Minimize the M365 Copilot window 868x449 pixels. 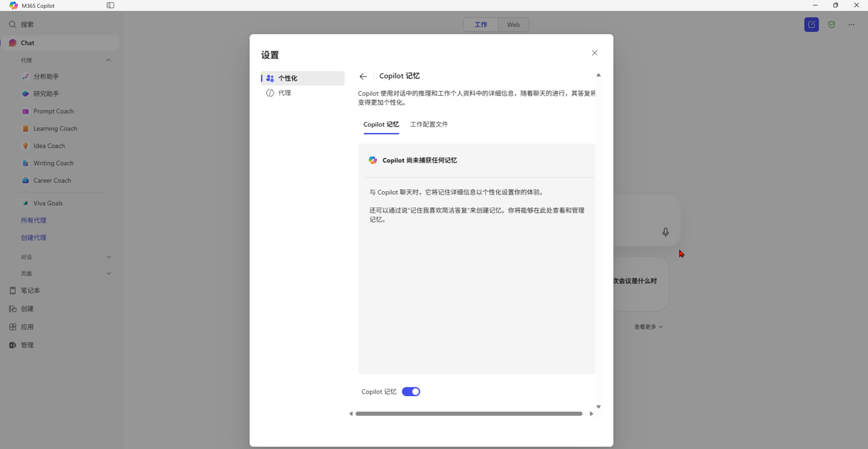click(x=815, y=5)
